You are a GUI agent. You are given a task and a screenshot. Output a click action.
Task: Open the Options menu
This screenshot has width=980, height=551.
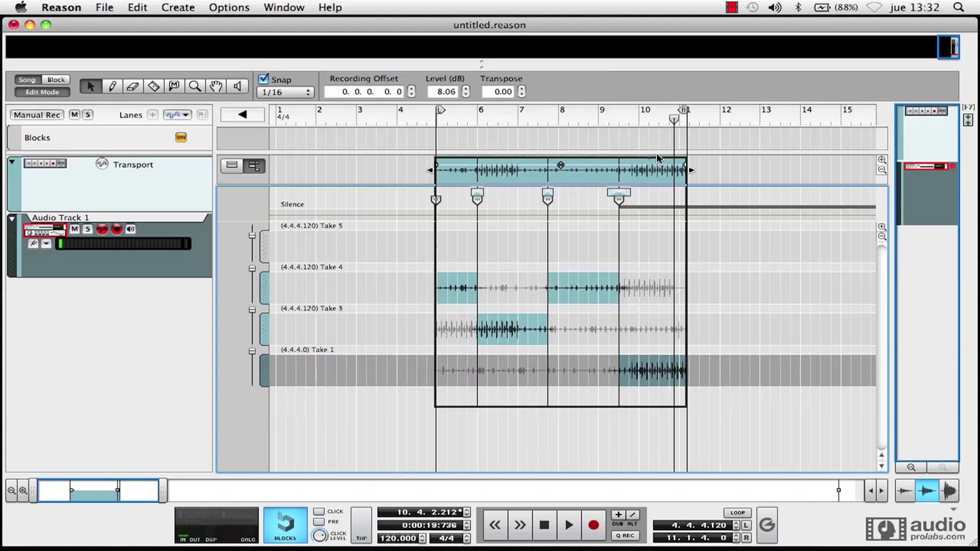pyautogui.click(x=229, y=7)
